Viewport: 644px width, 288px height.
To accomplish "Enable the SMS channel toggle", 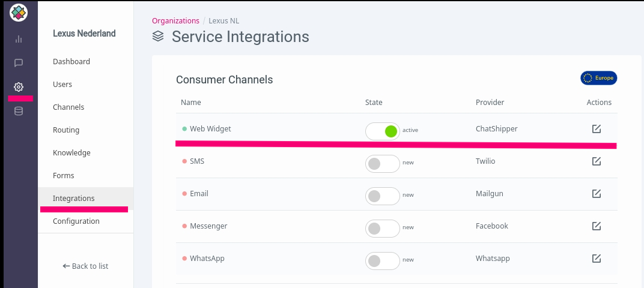I will pos(382,164).
